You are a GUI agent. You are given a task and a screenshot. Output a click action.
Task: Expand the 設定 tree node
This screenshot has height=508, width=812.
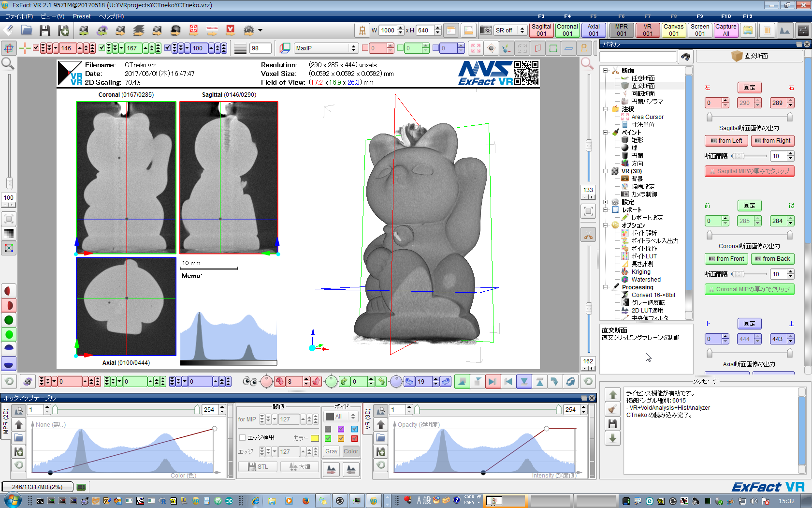coord(605,202)
